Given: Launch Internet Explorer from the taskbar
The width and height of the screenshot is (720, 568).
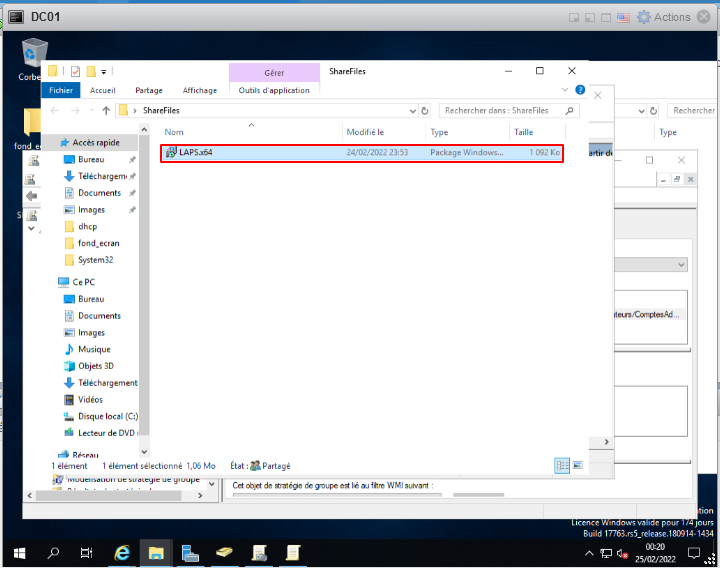Looking at the screenshot, I should 123,552.
